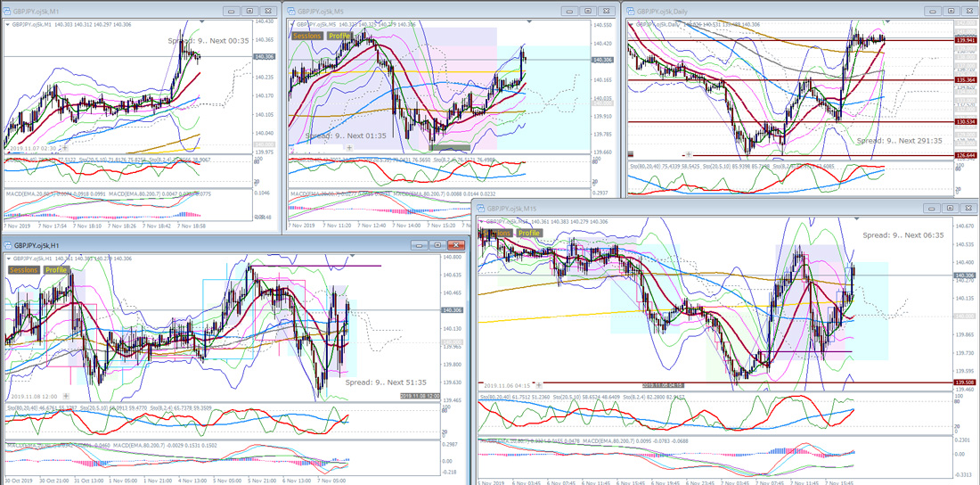Viewport: 980px width, 485px height.
Task: Select the 126.644 price line label in Daily chart
Action: 965,155
